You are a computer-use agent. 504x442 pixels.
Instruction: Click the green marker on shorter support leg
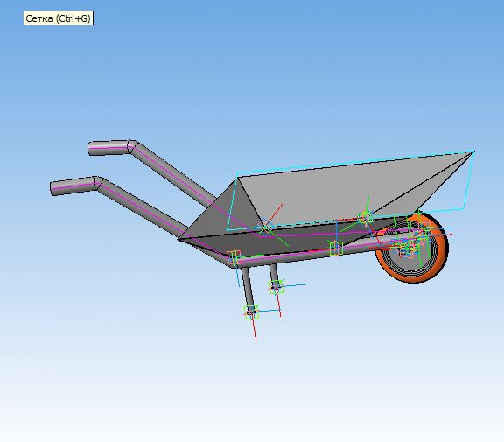tap(276, 287)
